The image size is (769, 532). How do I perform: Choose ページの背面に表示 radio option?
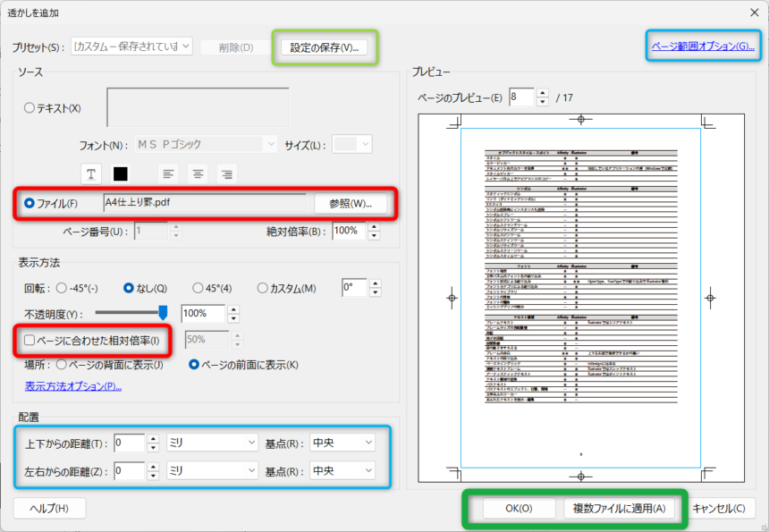(x=62, y=365)
